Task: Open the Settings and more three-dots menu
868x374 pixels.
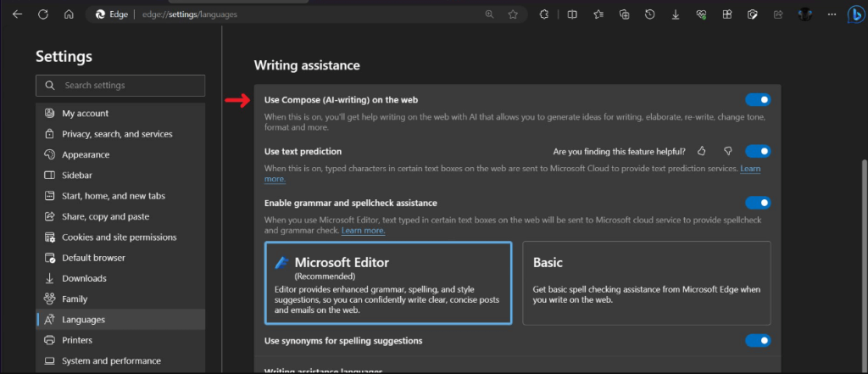Action: [832, 14]
